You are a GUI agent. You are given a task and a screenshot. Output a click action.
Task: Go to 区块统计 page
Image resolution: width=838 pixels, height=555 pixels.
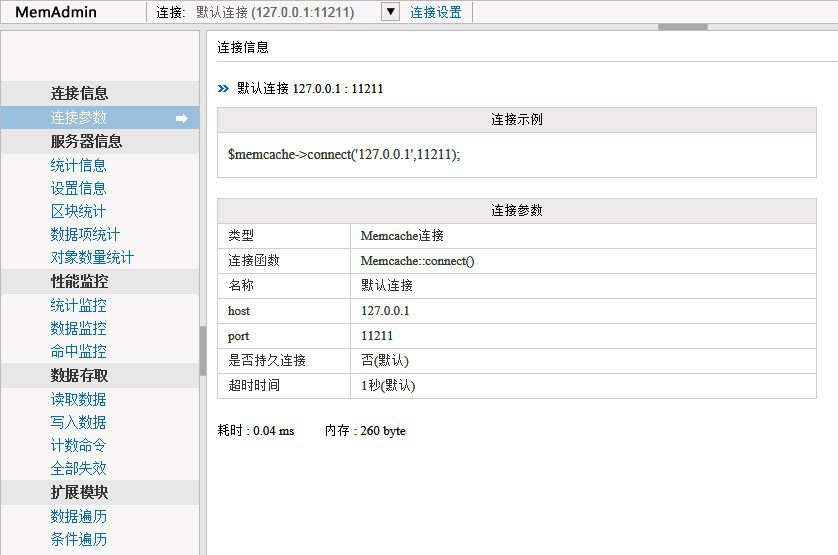click(x=79, y=211)
